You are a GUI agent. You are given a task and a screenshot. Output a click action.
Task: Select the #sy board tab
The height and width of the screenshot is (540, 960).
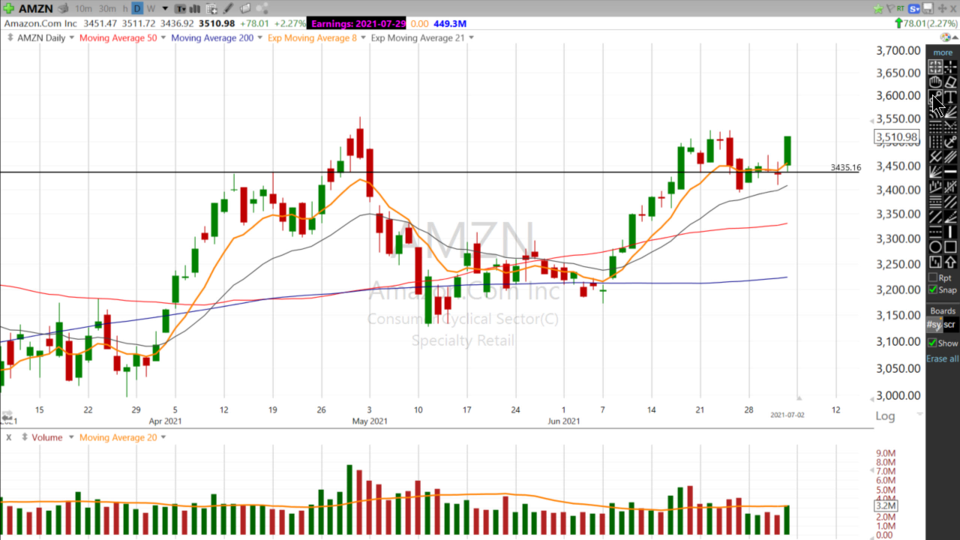pos(934,324)
